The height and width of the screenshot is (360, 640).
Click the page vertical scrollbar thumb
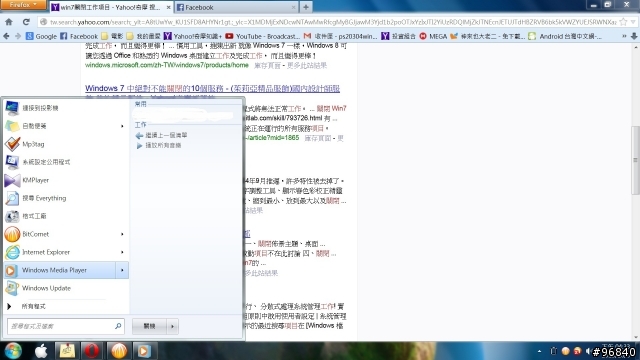635,160
